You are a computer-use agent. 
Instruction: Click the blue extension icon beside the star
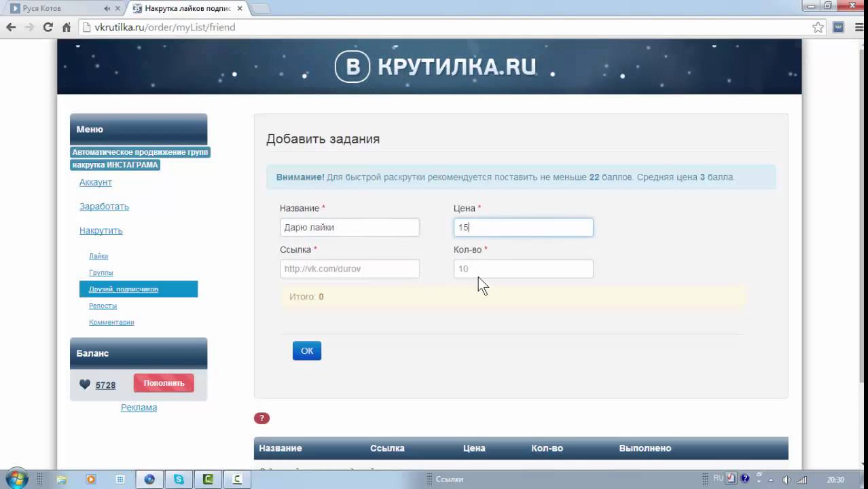[x=839, y=27]
